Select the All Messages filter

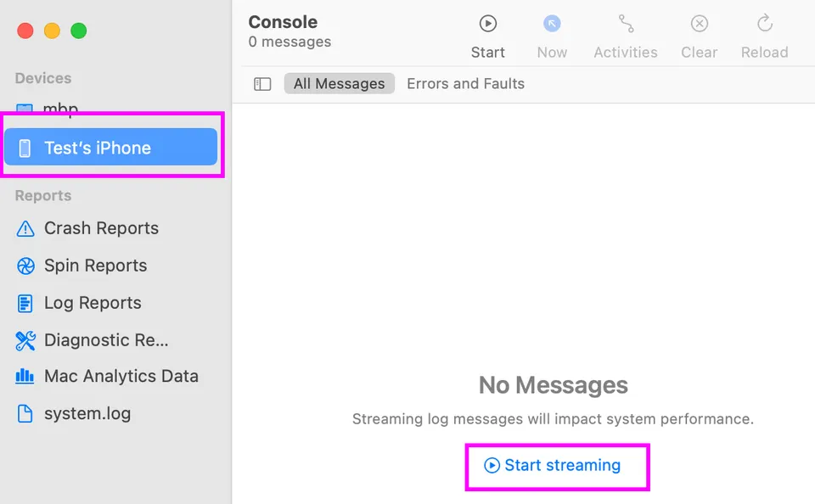[x=339, y=84]
